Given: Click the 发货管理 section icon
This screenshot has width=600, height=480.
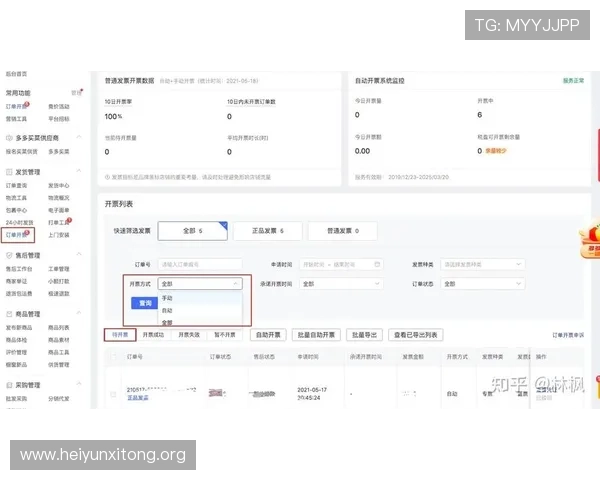Looking at the screenshot, I should 9,172.
